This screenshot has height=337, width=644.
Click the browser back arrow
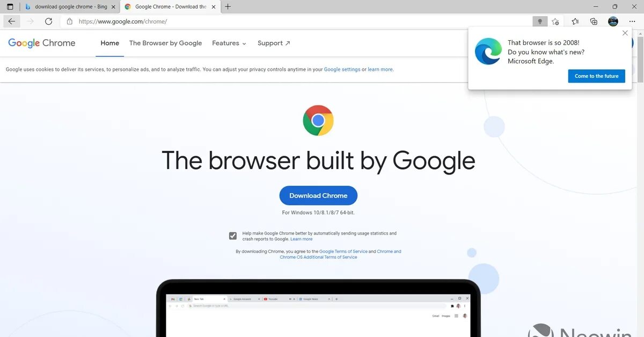pos(12,21)
